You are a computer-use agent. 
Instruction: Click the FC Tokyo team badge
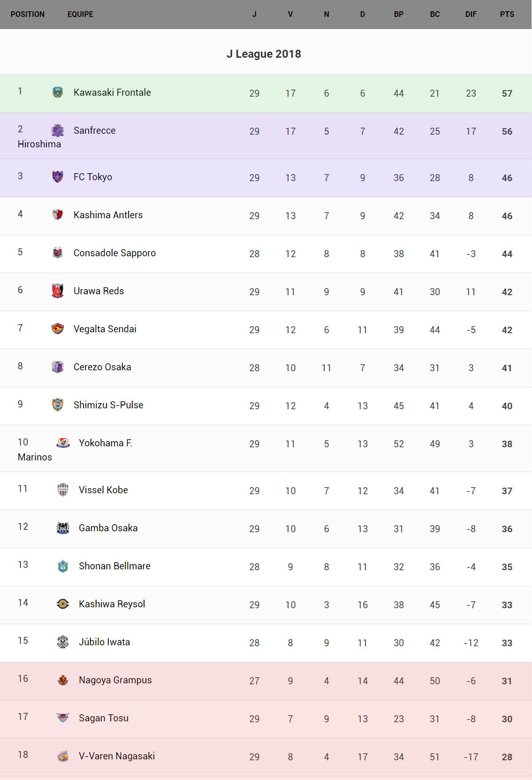[x=58, y=177]
